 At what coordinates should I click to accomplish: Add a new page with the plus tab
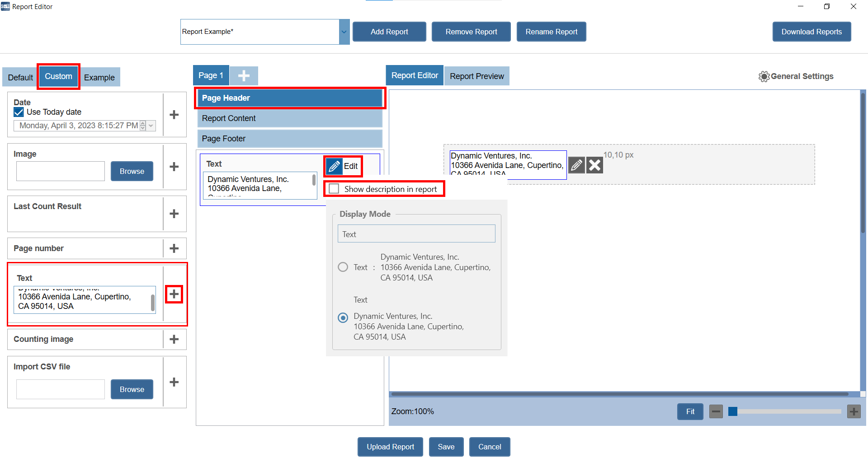(x=244, y=76)
